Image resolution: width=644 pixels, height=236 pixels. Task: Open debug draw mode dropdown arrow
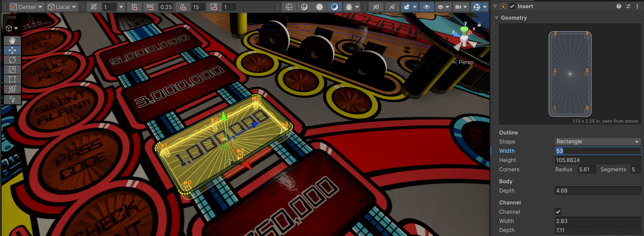coord(357,7)
